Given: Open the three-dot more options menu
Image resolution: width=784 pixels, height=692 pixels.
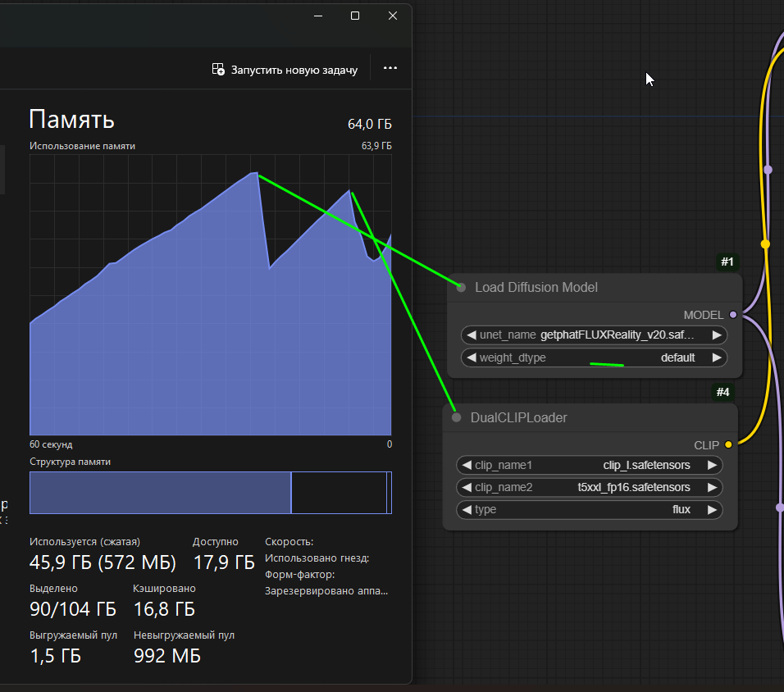Looking at the screenshot, I should pos(390,69).
